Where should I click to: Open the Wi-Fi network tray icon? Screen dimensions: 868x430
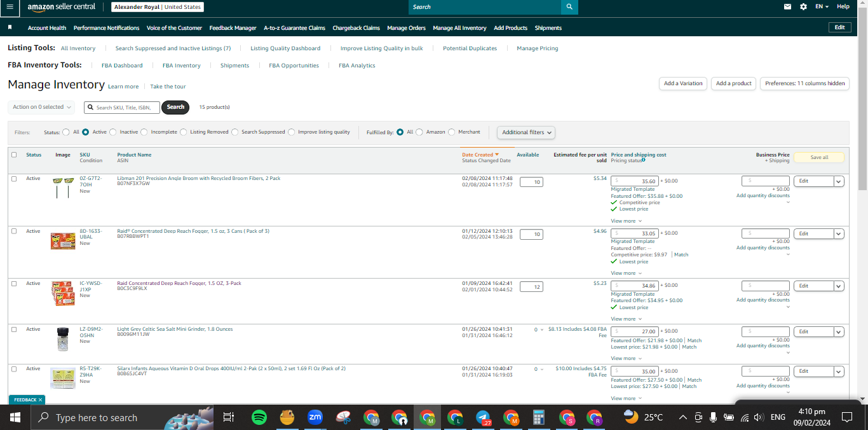click(x=744, y=417)
